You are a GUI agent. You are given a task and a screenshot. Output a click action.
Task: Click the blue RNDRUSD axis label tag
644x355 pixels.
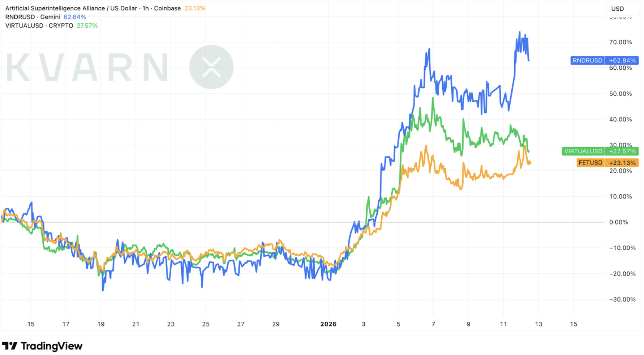pyautogui.click(x=587, y=60)
